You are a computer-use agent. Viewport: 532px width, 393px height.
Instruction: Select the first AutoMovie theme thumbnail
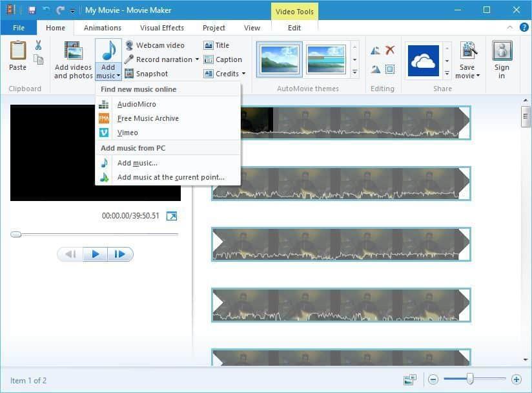(279, 59)
